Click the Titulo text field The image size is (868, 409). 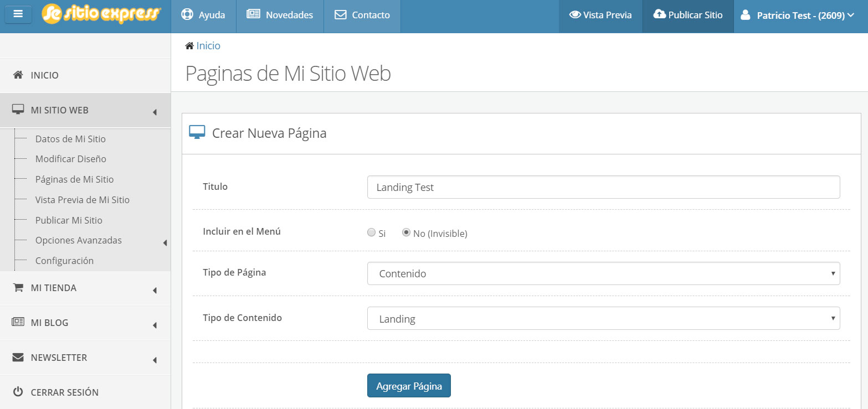[603, 187]
